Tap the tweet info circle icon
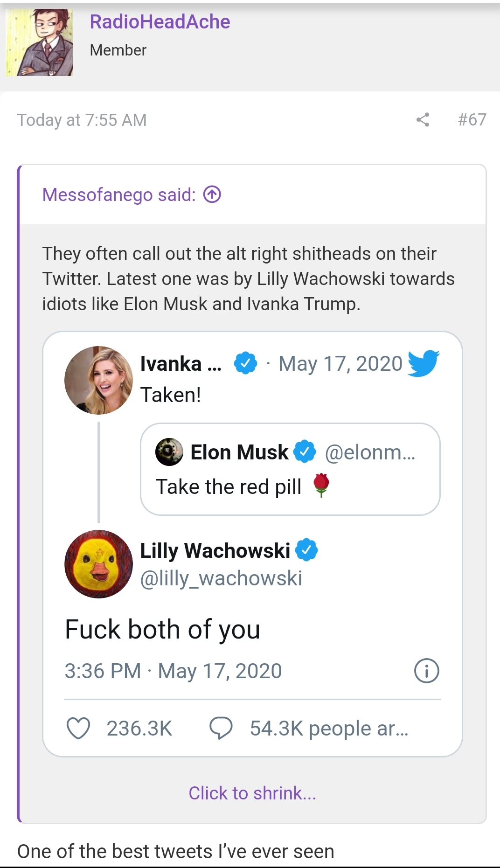This screenshot has height=868, width=500. pyautogui.click(x=427, y=671)
